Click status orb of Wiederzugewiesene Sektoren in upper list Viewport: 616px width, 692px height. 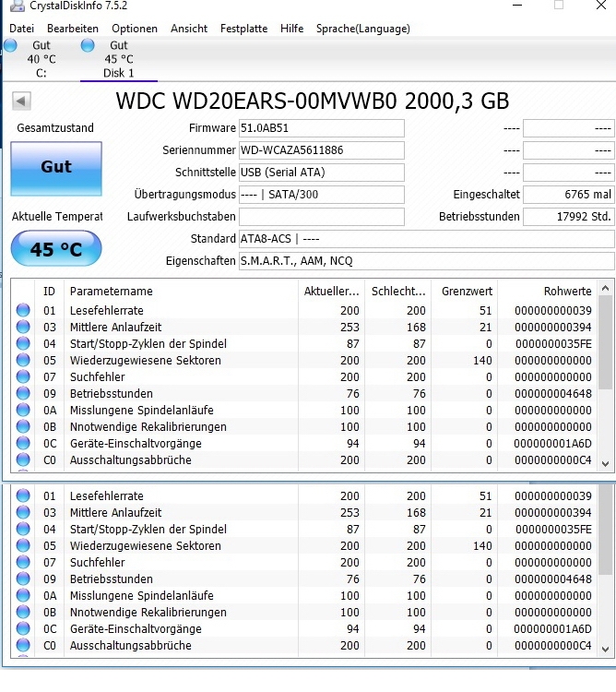click(23, 360)
